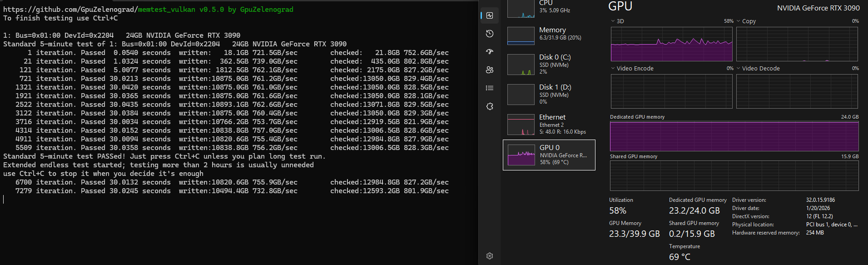
Task: Select GPU 0 NVIDIA GeForce performance item
Action: click(549, 155)
